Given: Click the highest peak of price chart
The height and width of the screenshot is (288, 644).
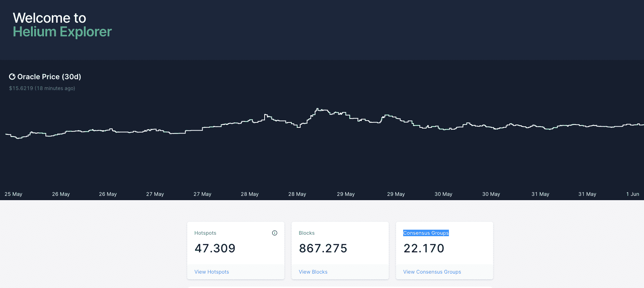Looking at the screenshot, I should point(317,109).
